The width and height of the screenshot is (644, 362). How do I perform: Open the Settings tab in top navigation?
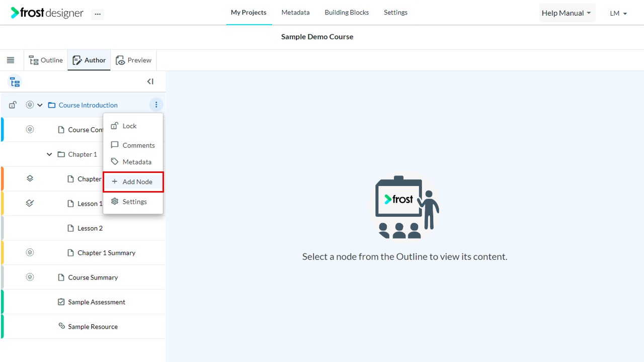click(395, 13)
